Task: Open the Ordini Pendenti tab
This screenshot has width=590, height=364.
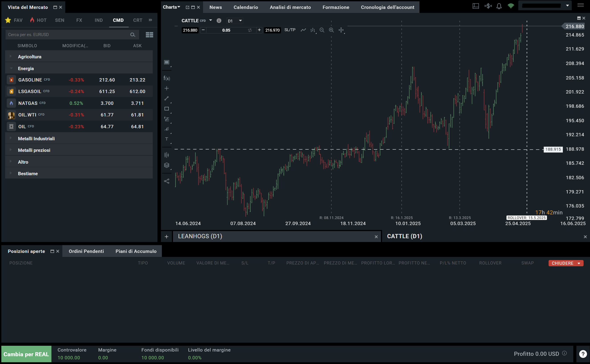Action: pos(86,251)
